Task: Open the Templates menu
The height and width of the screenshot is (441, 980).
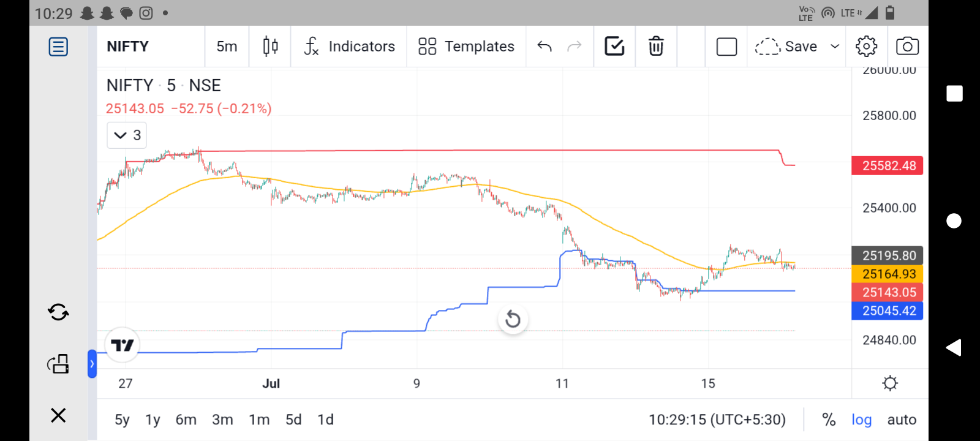Action: 467,47
